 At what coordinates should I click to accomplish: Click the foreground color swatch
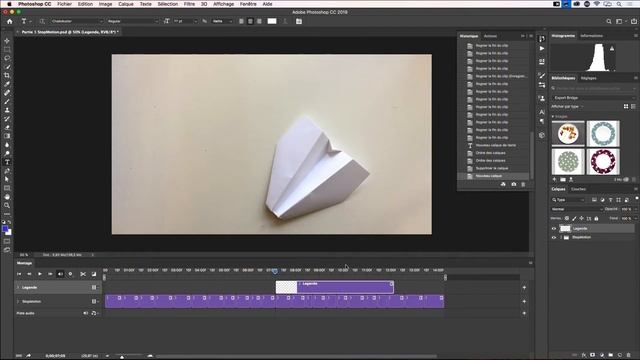(x=5, y=229)
